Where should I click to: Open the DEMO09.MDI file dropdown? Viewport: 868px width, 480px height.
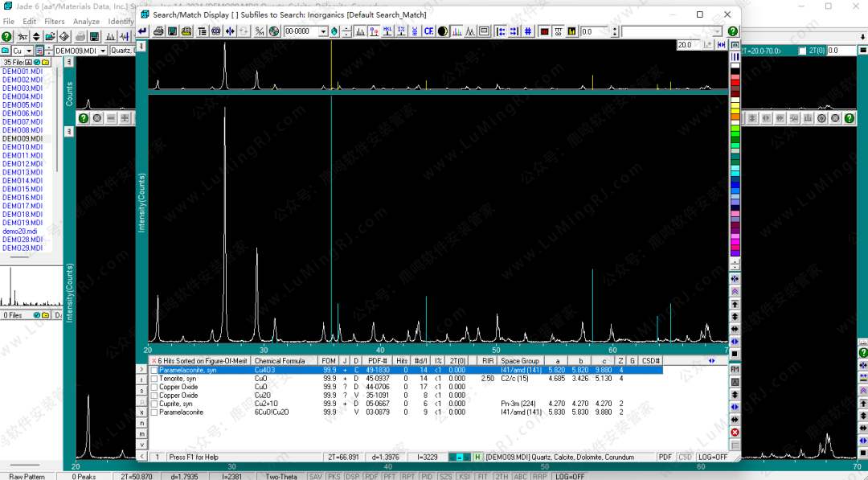[x=103, y=51]
